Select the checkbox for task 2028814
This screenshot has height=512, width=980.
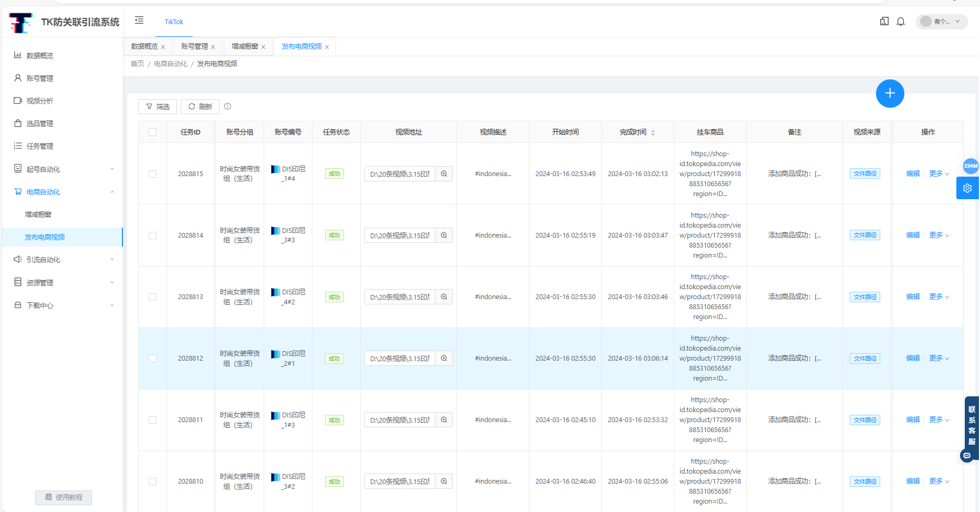(x=152, y=235)
